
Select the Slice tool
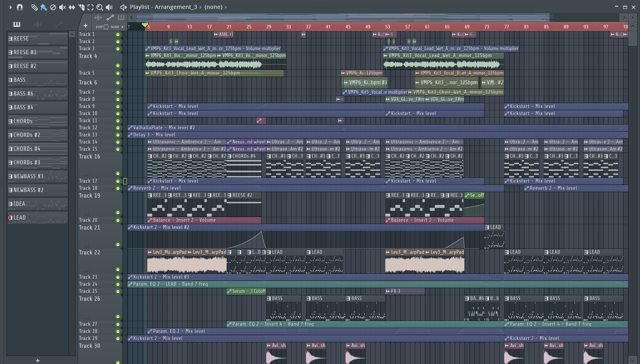[81, 7]
